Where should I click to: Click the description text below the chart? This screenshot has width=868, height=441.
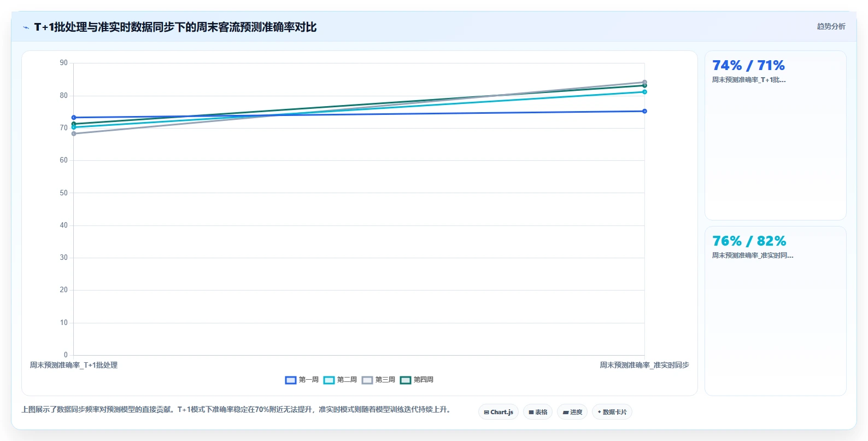[236, 409]
